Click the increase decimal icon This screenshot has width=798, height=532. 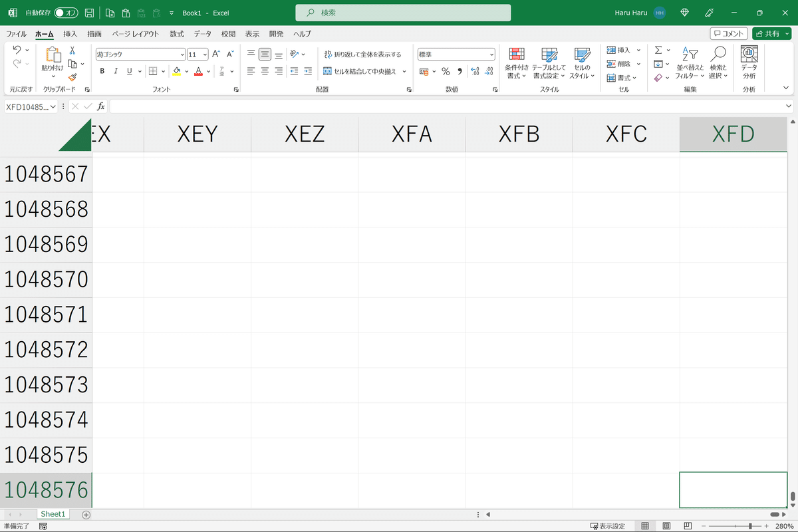(x=474, y=71)
